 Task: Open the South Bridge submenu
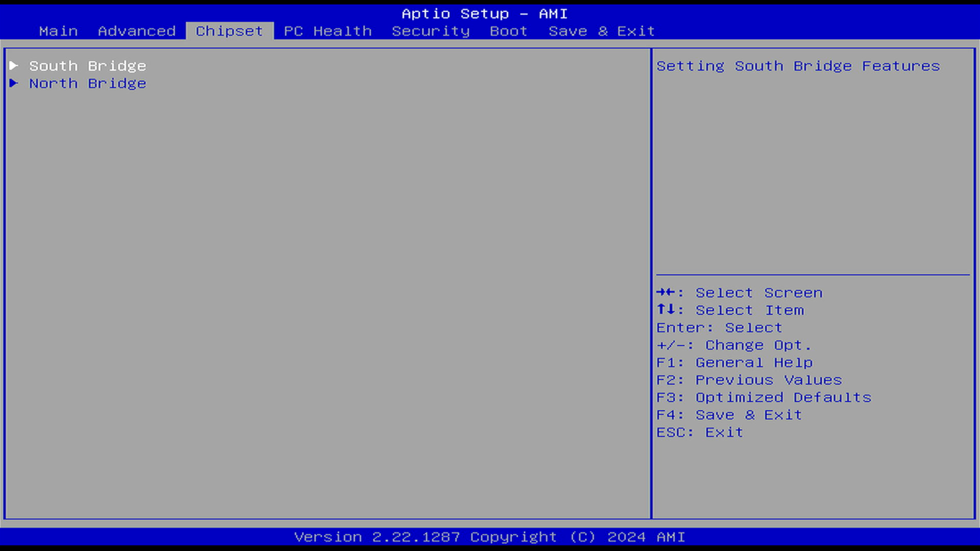click(x=88, y=66)
